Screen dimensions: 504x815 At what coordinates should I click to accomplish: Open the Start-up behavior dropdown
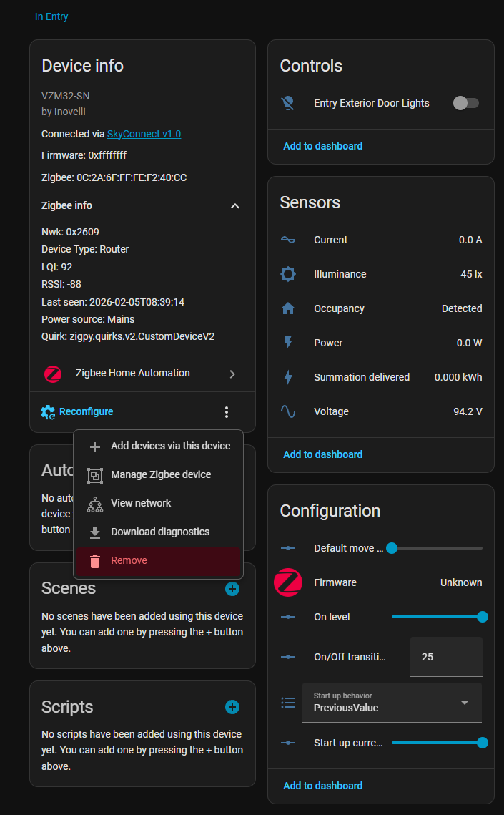click(392, 703)
